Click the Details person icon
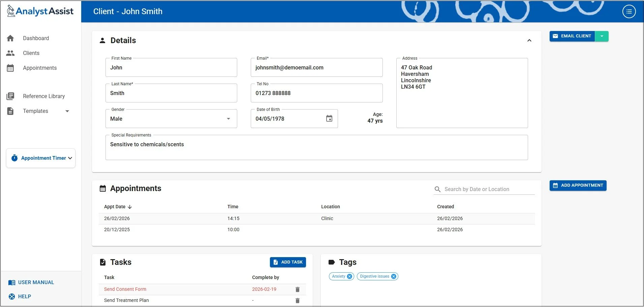 click(102, 40)
